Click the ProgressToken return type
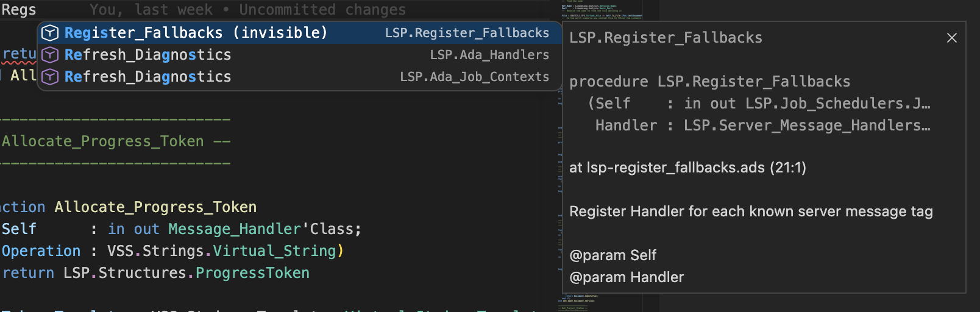The height and width of the screenshot is (312, 980). [252, 273]
